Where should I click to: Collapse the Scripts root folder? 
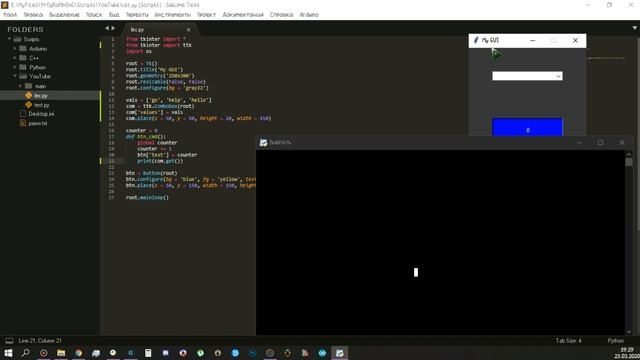[9, 39]
